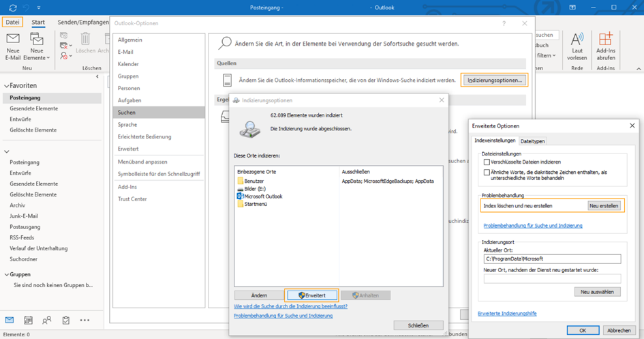Select Startmenü folder in included locations

click(252, 204)
